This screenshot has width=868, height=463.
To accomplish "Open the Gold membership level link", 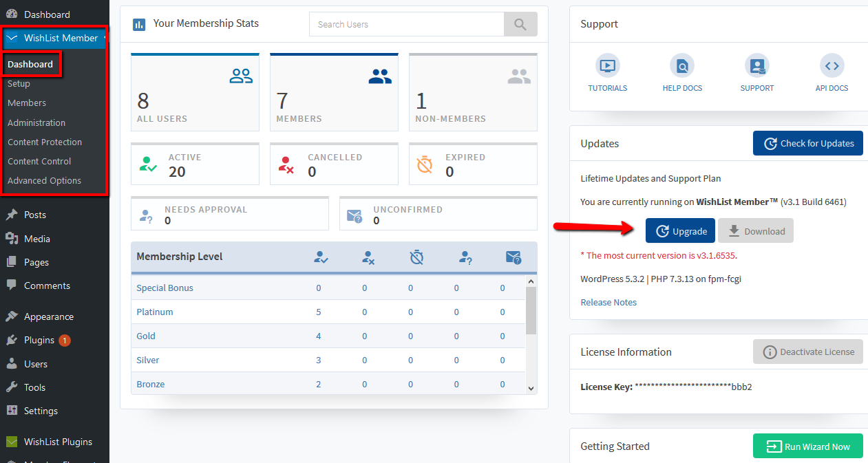I will pos(146,336).
